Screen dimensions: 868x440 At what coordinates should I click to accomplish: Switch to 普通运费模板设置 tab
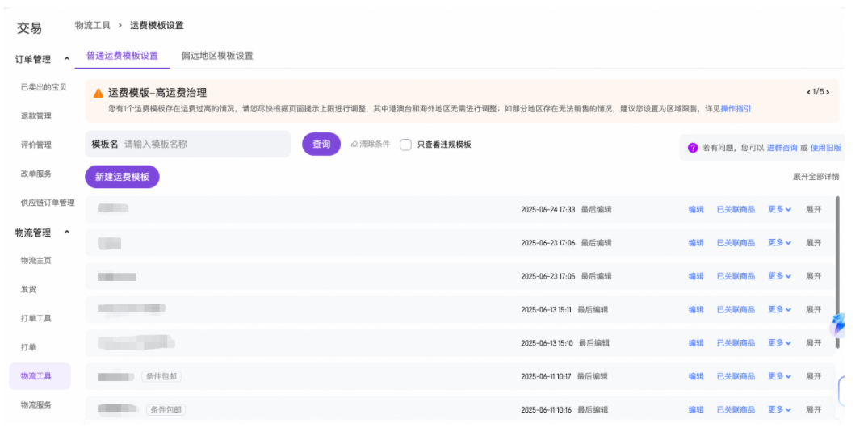click(x=123, y=56)
